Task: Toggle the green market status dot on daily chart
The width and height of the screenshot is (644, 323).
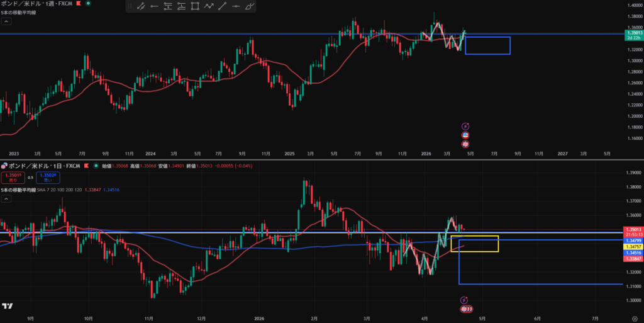Action: click(x=96, y=166)
